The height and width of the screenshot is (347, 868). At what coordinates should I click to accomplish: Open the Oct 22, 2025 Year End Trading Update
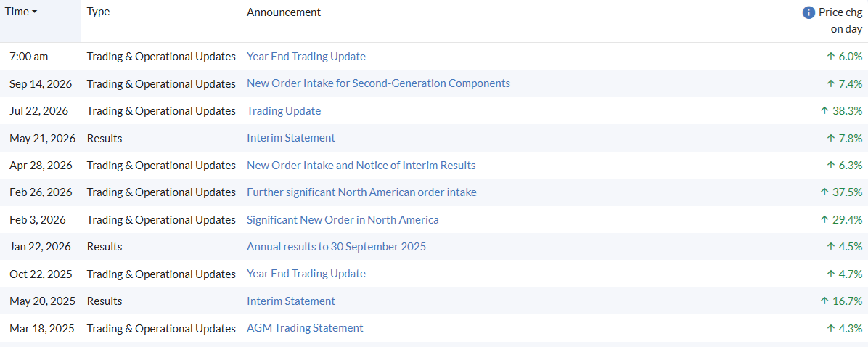click(x=306, y=274)
